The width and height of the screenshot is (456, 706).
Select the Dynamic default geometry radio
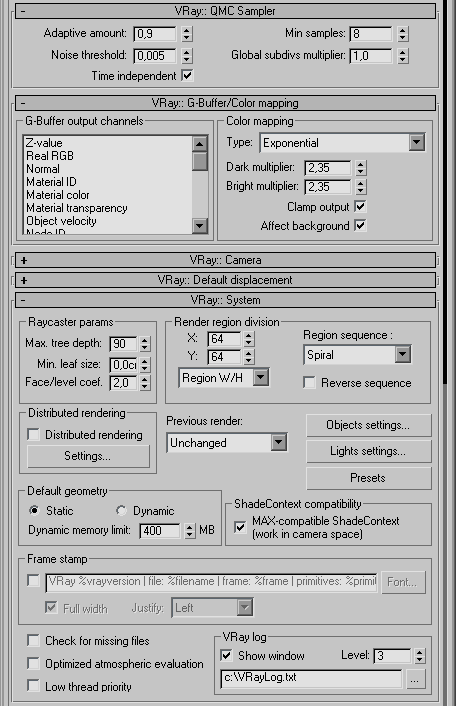click(x=121, y=511)
